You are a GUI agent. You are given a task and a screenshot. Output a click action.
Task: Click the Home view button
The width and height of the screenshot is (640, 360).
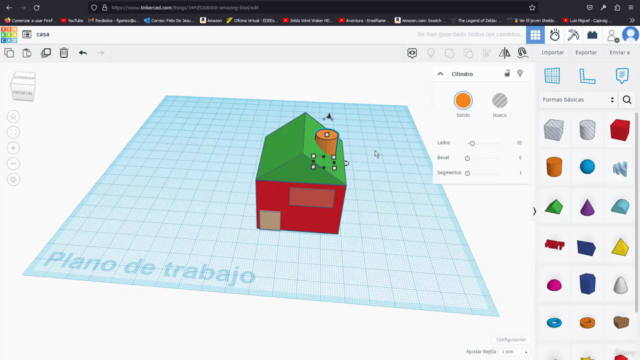tap(13, 117)
